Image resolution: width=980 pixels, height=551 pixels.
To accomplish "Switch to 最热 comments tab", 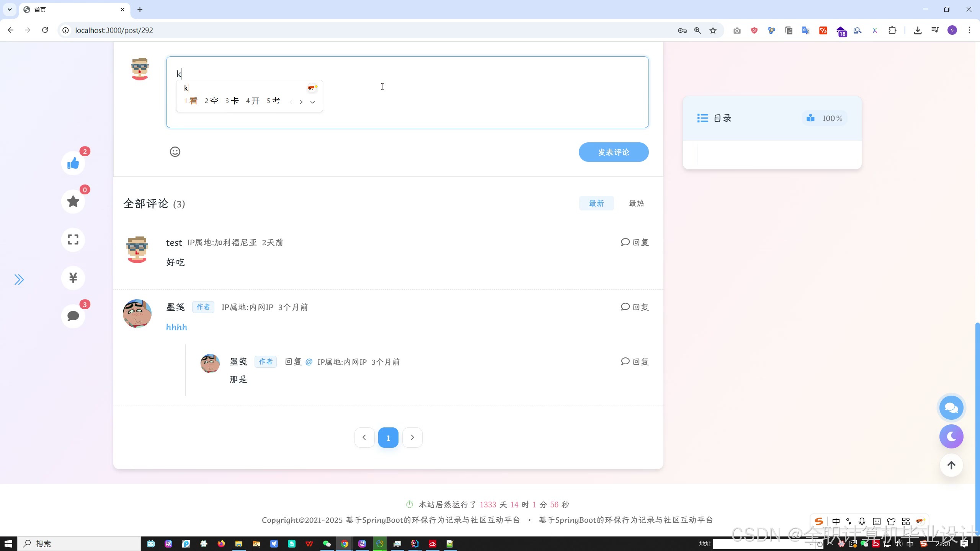I will pyautogui.click(x=636, y=203).
